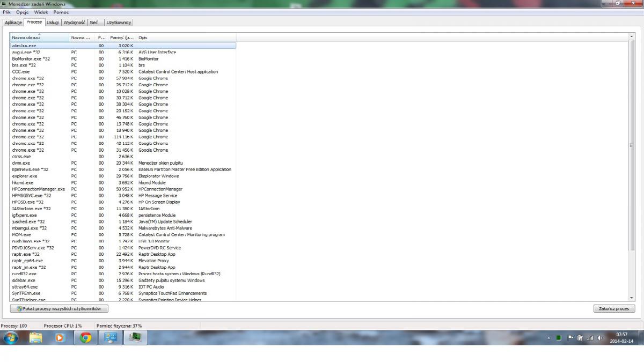This screenshot has height=362, width=644.
Task: Click the process list scrollbar down arrow
Action: 631,298
